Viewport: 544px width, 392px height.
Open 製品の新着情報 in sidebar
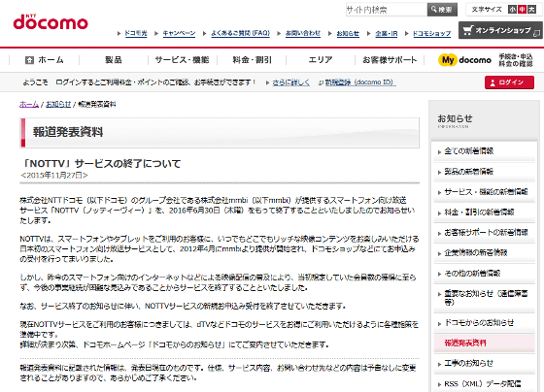[x=484, y=172]
